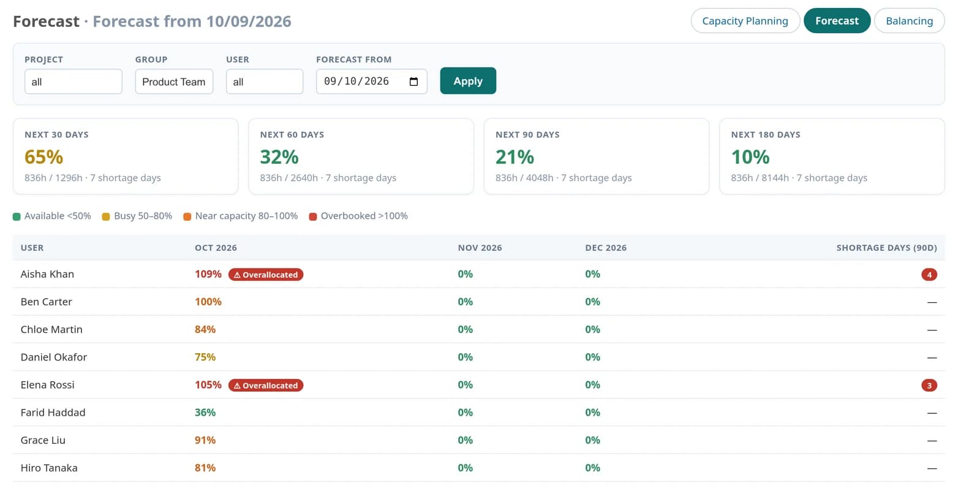Switch to the Capacity Planning tab
Viewport: 980px width, 496px height.
(745, 21)
